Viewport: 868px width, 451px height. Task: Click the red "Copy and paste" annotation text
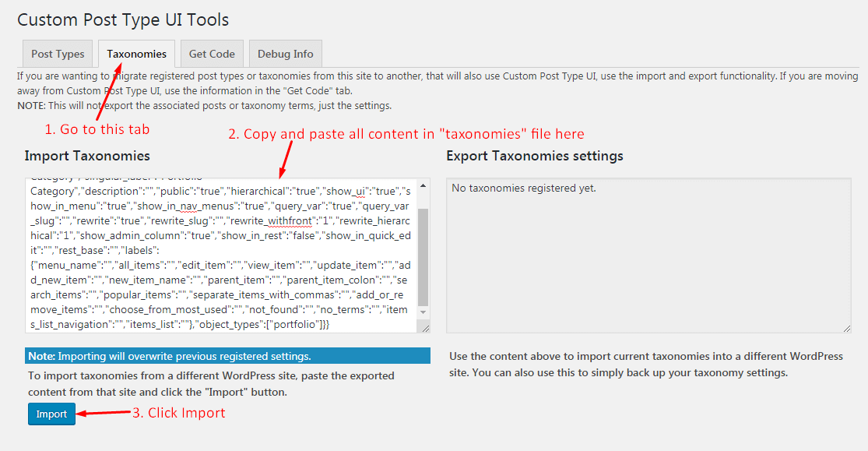(406, 134)
